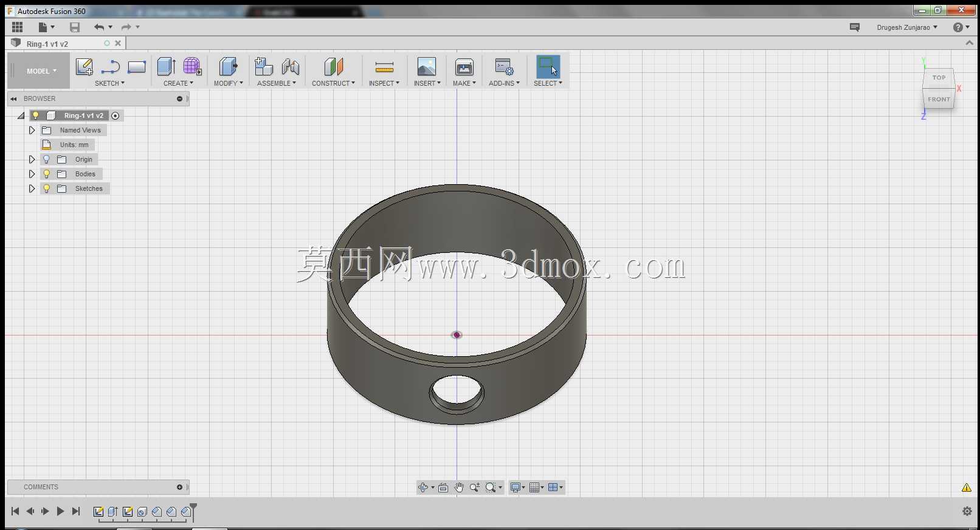Screen dimensions: 980x530
Task: Open the data panel grid icon
Action: [x=18, y=27]
